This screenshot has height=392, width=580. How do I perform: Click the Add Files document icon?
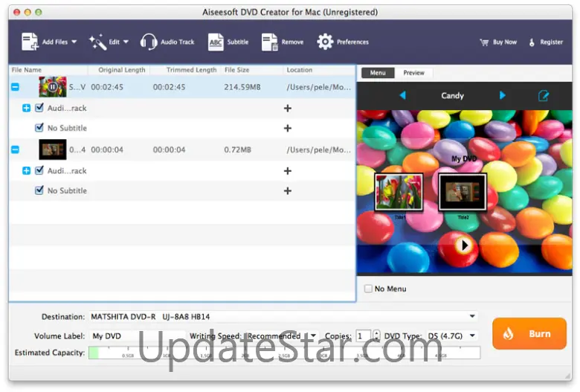tap(30, 42)
